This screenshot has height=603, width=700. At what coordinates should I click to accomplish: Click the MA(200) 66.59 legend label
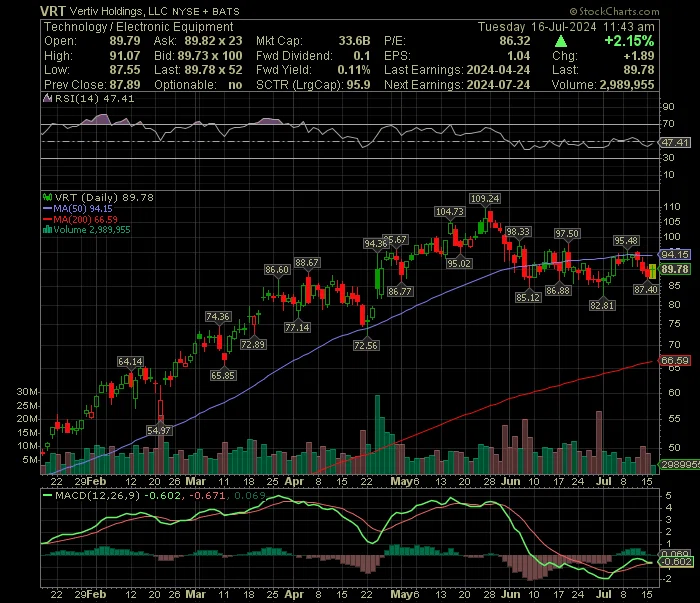click(85, 219)
